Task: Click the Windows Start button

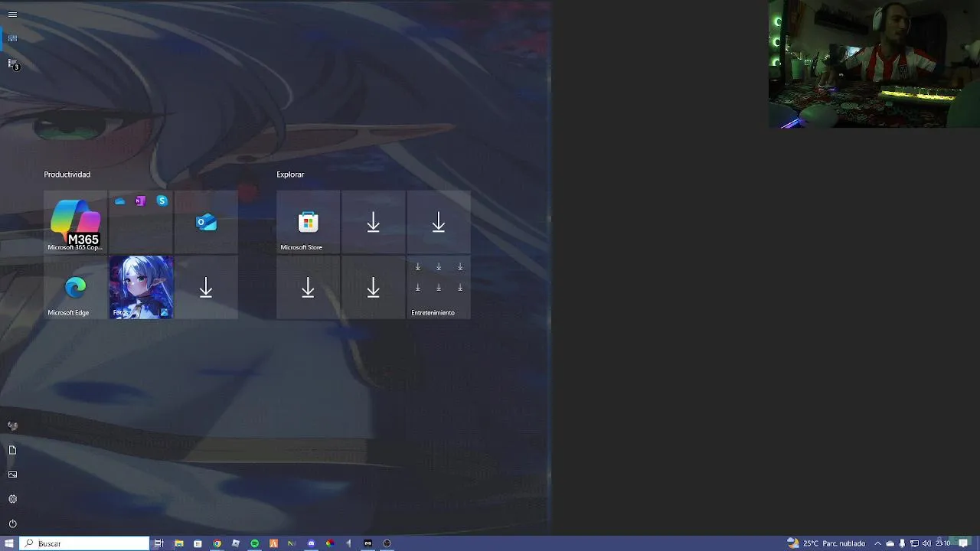Action: (x=9, y=543)
